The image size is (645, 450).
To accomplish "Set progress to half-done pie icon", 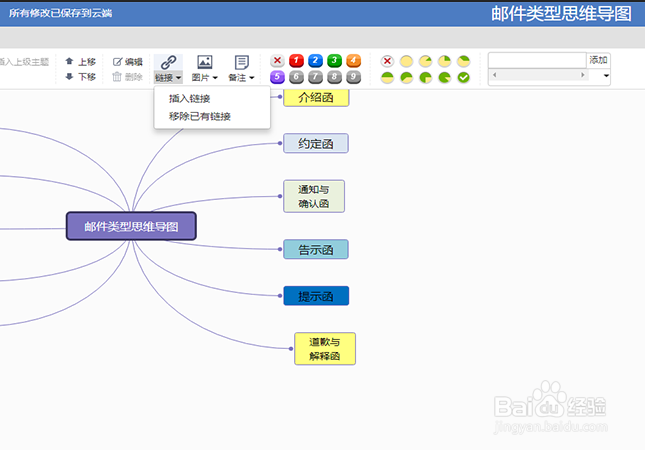I will (387, 77).
